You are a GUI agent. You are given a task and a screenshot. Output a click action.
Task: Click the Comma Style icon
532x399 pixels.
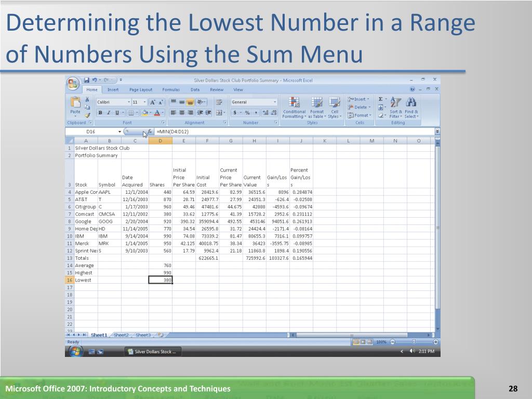[256, 113]
